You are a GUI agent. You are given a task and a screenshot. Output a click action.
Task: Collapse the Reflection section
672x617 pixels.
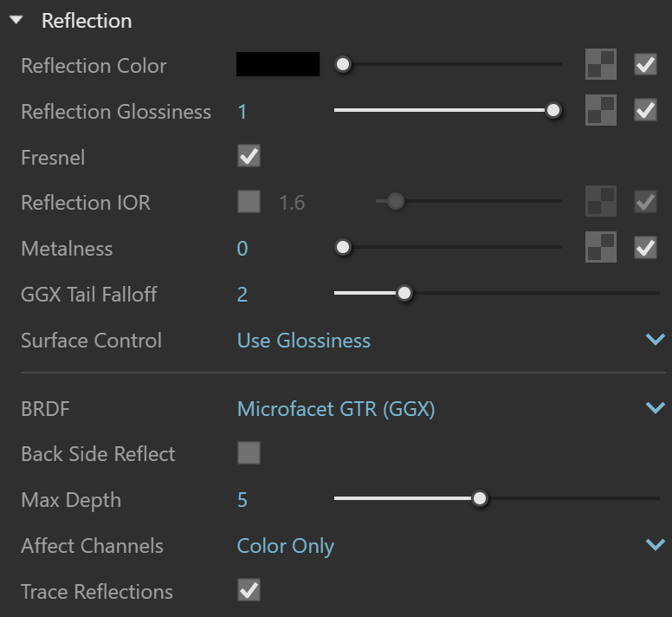click(16, 20)
